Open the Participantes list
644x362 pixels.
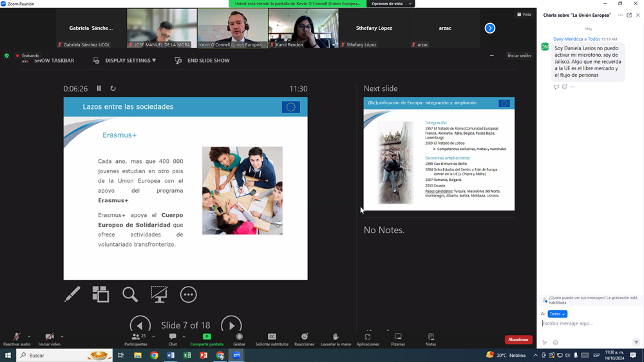pos(136,339)
